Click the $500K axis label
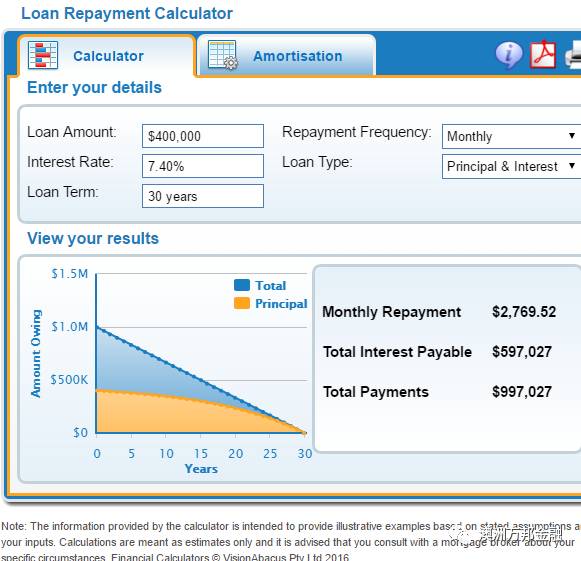This screenshot has width=581, height=561. [69, 380]
